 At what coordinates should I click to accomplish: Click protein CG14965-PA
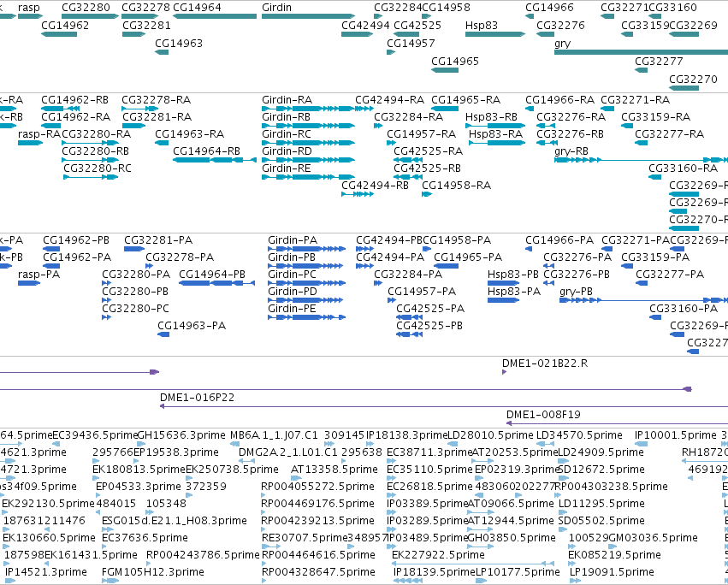pyautogui.click(x=447, y=267)
